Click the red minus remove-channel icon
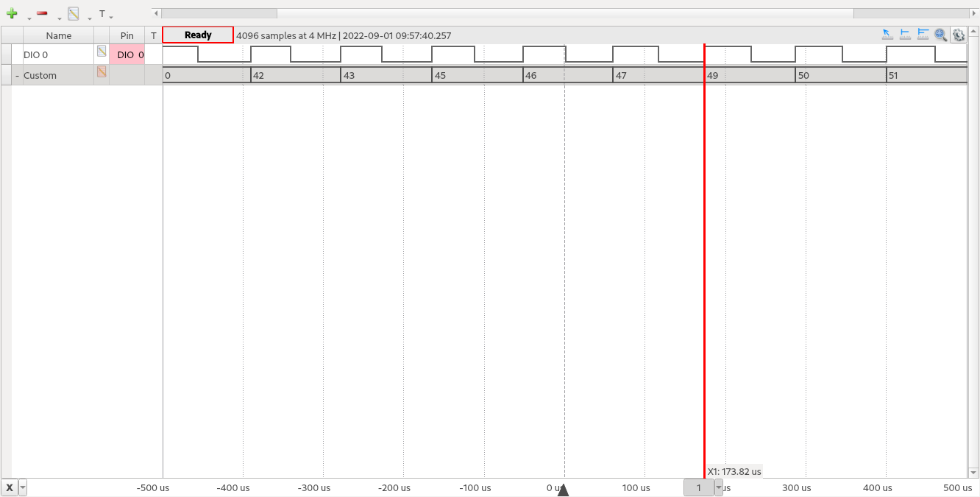This screenshot has width=980, height=497. pos(42,13)
